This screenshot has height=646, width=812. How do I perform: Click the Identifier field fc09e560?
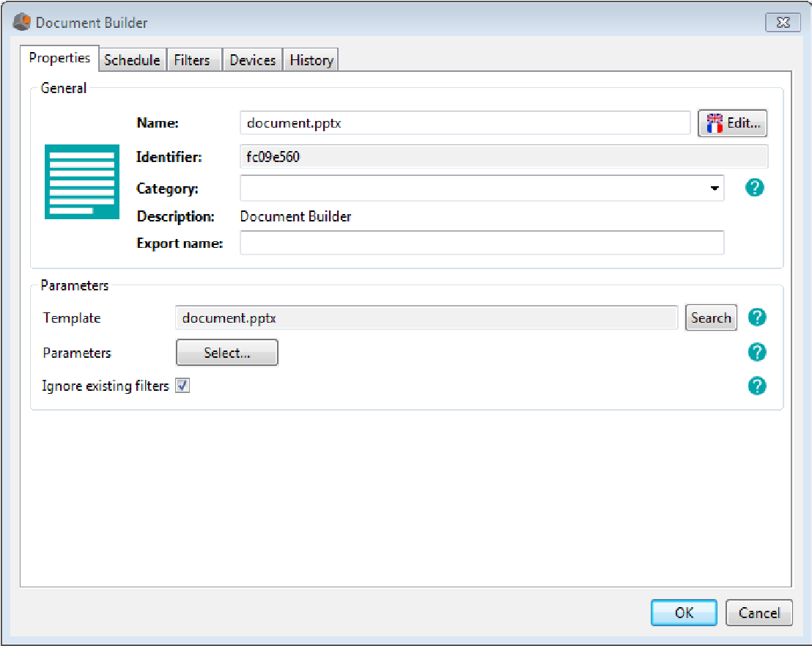pyautogui.click(x=504, y=156)
